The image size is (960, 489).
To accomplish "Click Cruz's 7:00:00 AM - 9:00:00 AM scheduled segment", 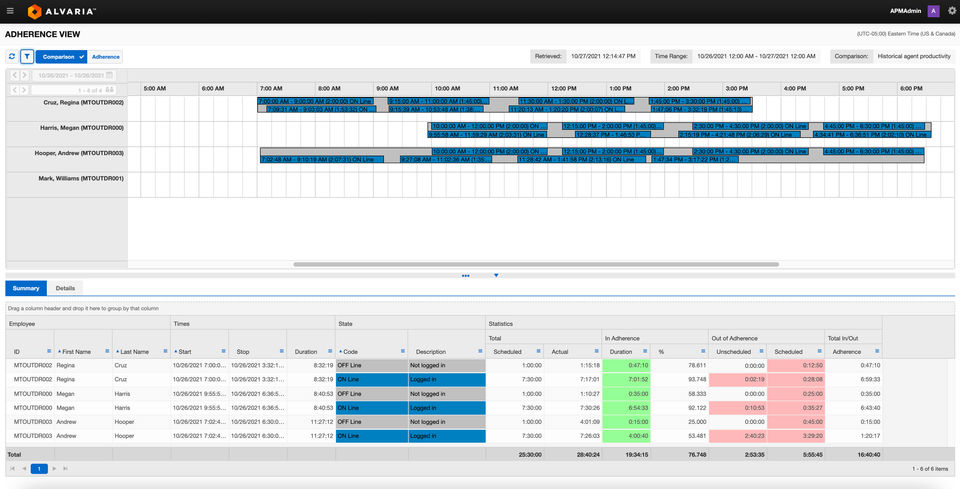I will click(x=316, y=101).
